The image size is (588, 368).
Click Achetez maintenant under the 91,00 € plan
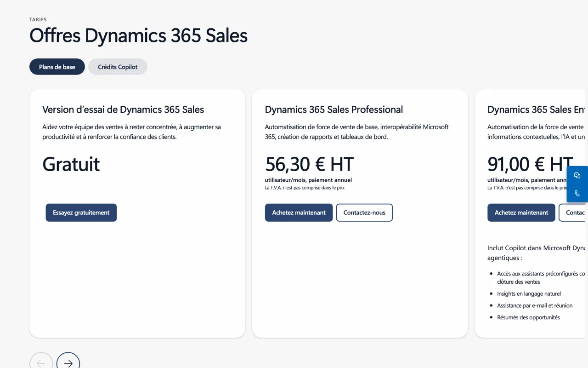521,213
